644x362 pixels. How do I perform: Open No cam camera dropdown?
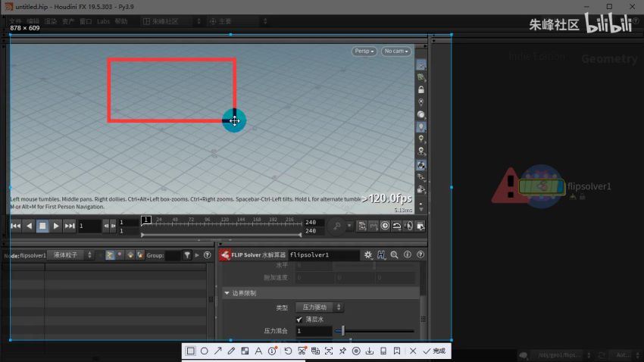pos(396,51)
